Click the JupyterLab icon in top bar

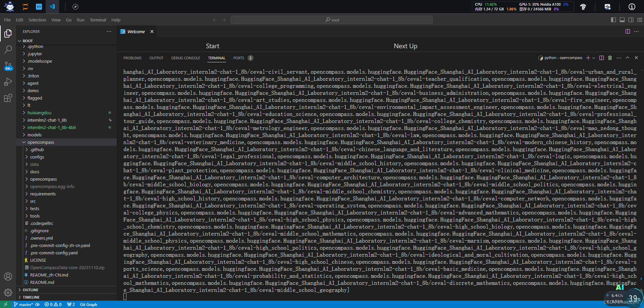(25, 6)
